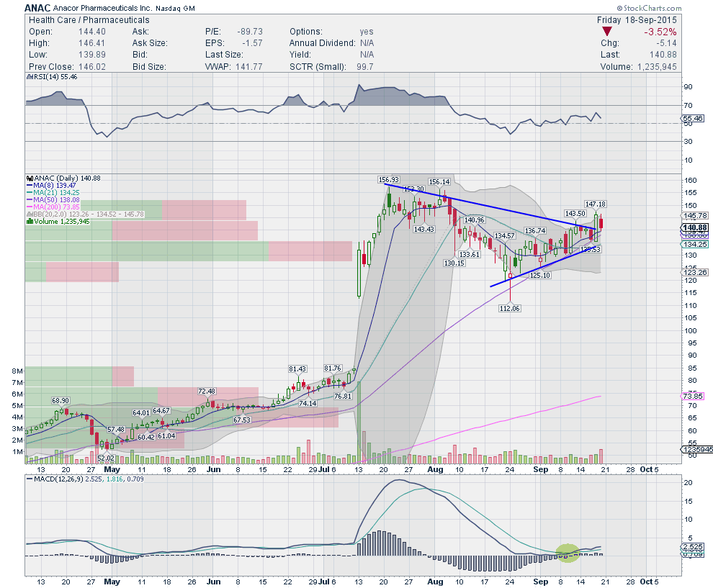Click the Last price 140.88 in header
This screenshot has height=588, width=713.
coord(663,55)
